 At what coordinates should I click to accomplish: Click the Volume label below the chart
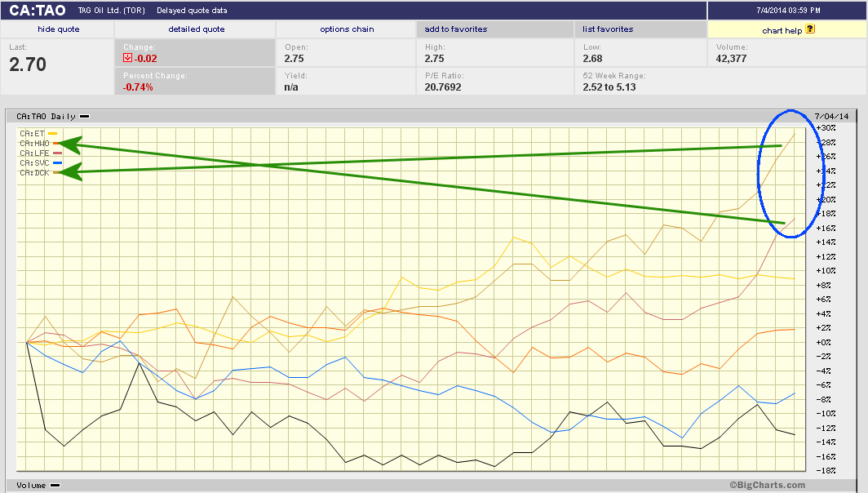click(31, 485)
